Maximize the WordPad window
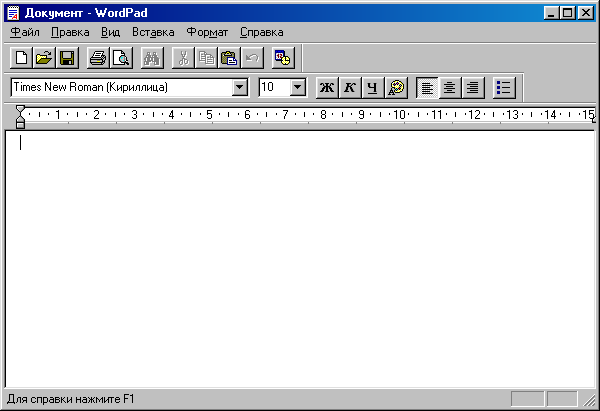The image size is (600, 411). [567, 13]
